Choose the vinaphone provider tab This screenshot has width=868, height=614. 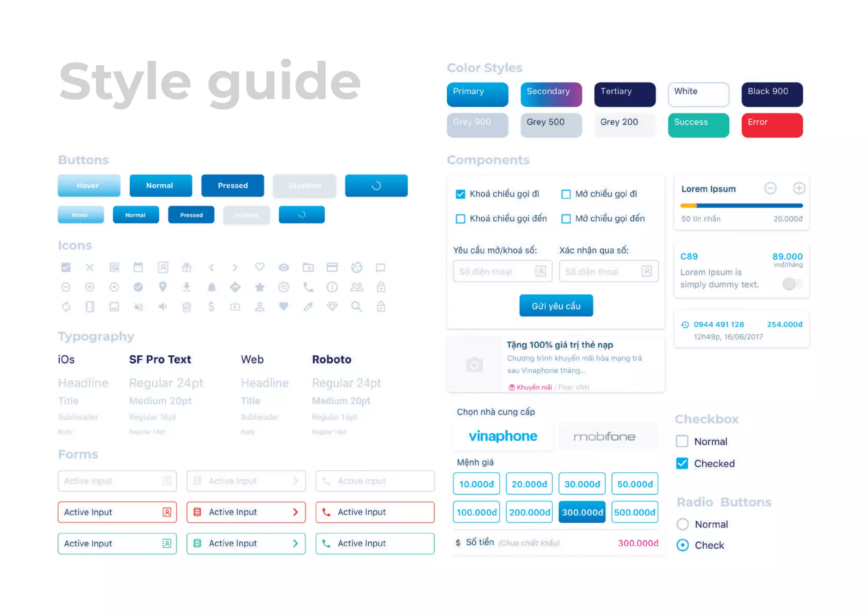503,436
